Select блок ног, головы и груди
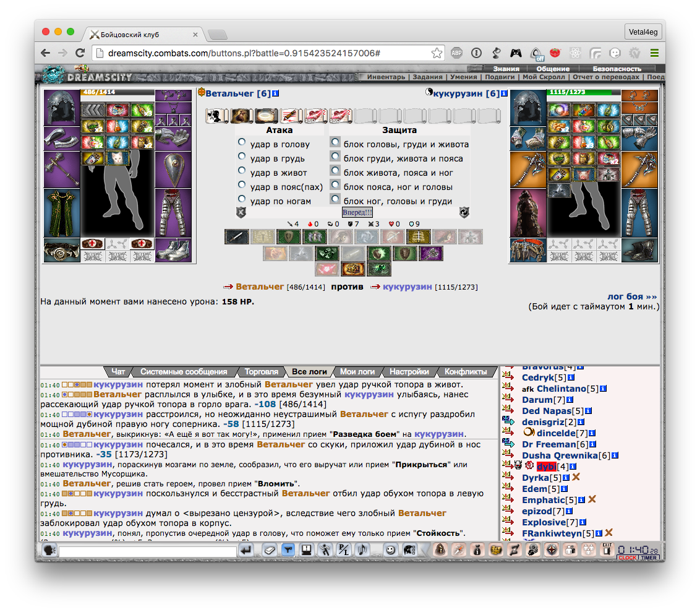The width and height of the screenshot is (700, 612). [x=335, y=199]
